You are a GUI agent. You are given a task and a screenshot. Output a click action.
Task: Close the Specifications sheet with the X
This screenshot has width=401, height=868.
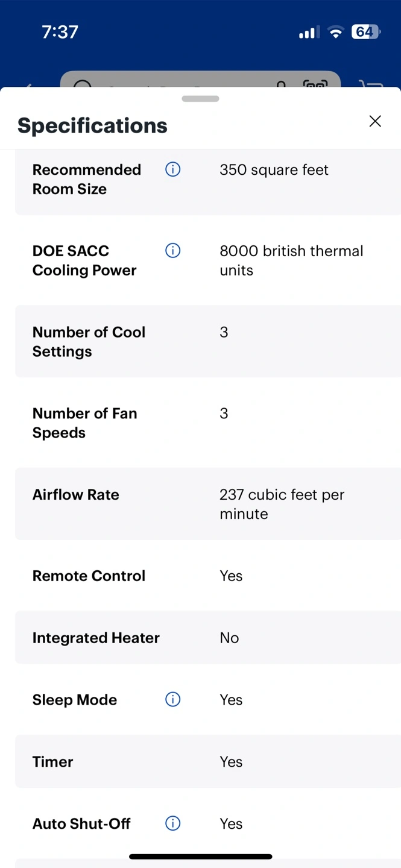[x=375, y=121]
